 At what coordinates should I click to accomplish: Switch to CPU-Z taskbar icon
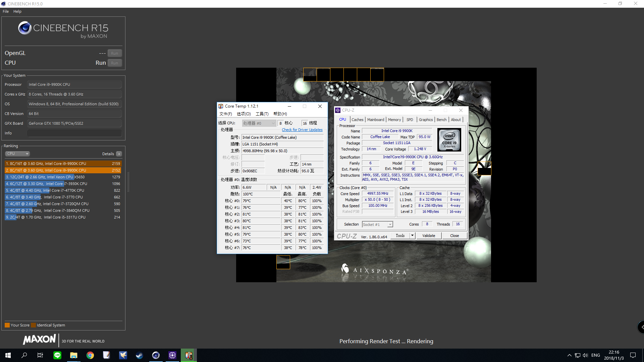(172, 355)
